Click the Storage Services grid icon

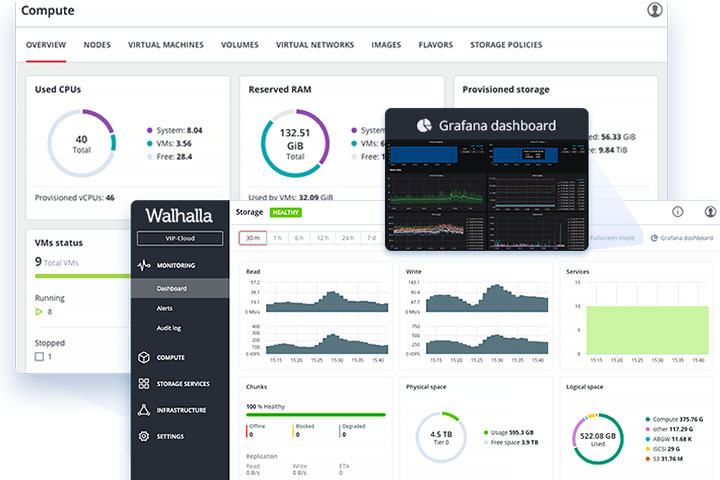pos(144,384)
